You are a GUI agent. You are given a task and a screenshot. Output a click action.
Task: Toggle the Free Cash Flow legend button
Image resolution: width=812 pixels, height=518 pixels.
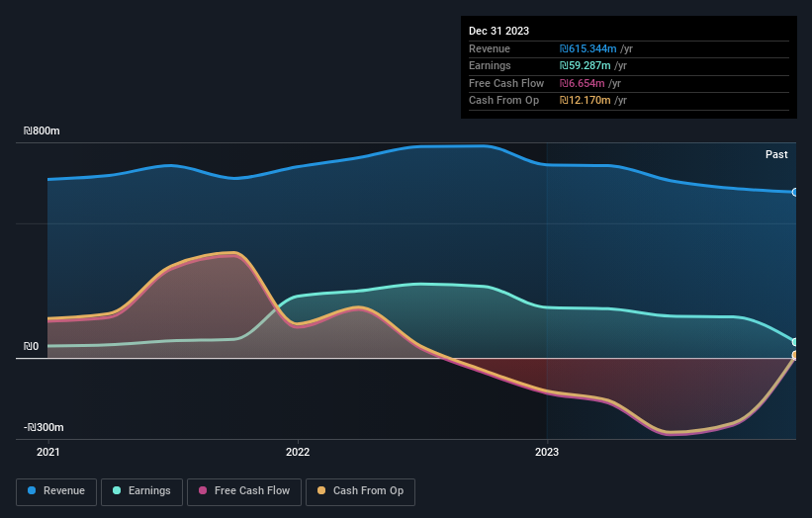click(x=244, y=491)
